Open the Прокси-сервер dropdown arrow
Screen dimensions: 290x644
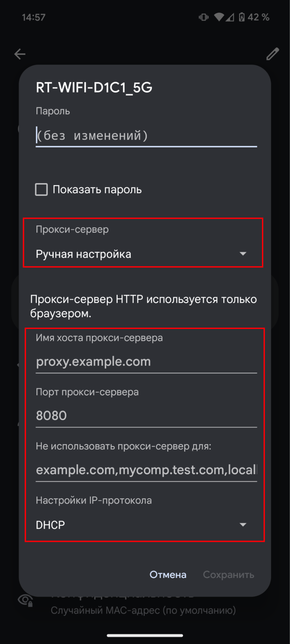[x=243, y=254]
